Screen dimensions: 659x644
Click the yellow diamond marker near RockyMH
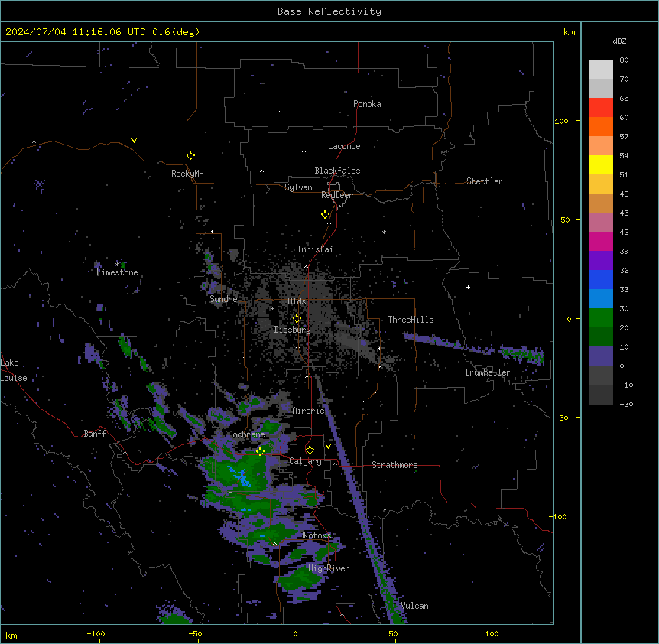click(x=190, y=156)
